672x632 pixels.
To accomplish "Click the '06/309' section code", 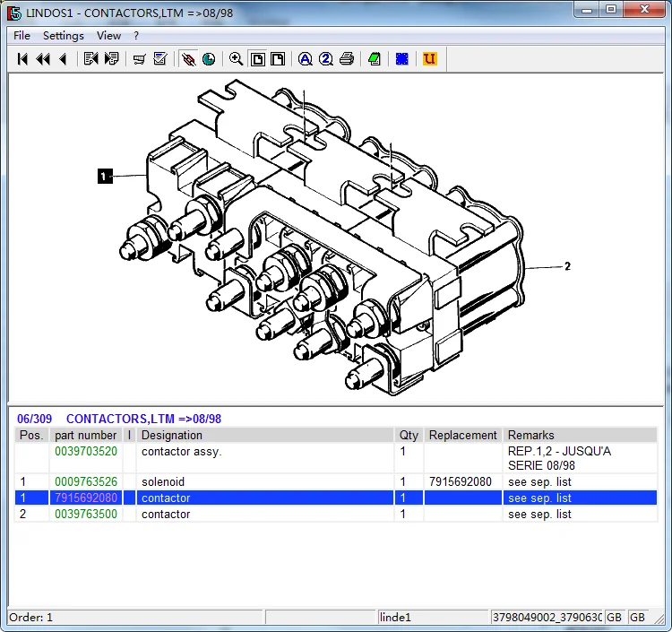I will pos(34,419).
